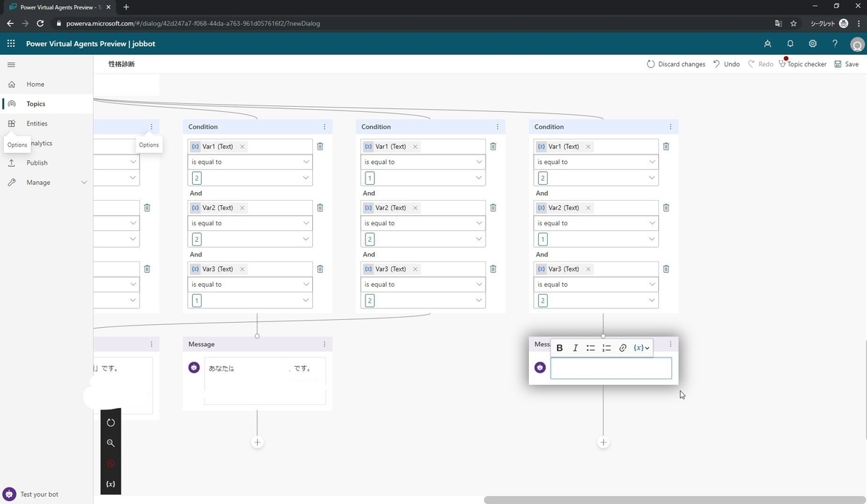Image resolution: width=867 pixels, height=504 pixels.
Task: Delete the Var1 row whose value is 1
Action: point(493,146)
